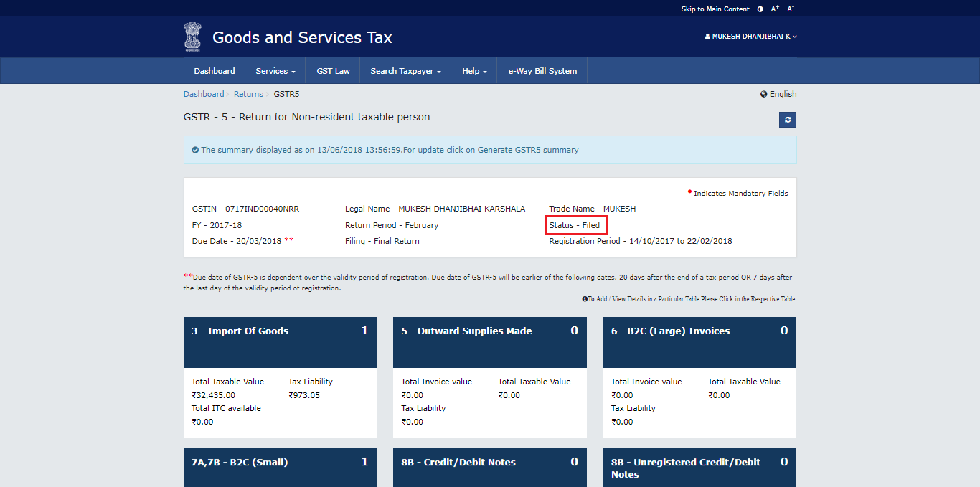Click the GSTR5 breadcrumb text
The image size is (980, 487).
point(286,94)
